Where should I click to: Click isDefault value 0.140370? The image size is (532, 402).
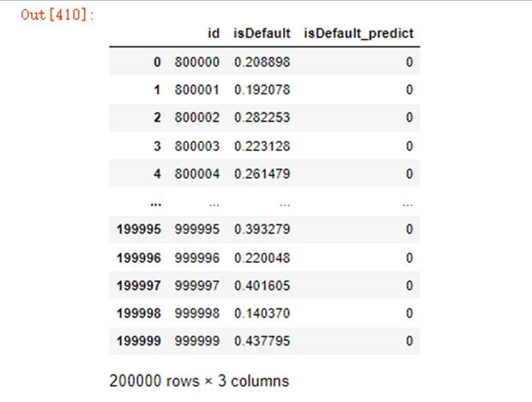pos(263,314)
